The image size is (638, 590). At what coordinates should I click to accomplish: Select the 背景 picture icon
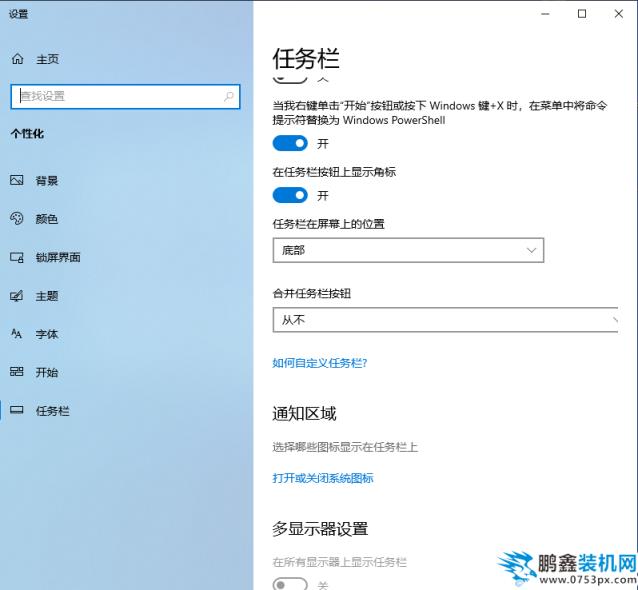(17, 180)
